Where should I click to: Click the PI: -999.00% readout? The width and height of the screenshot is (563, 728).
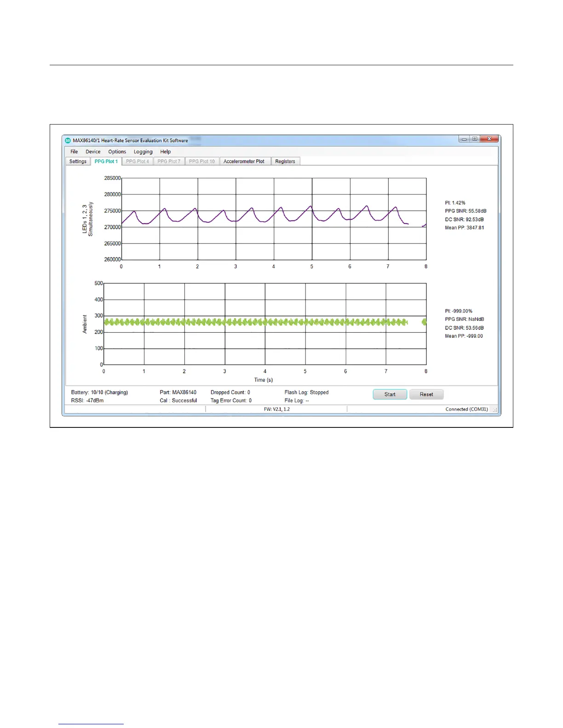tap(459, 311)
